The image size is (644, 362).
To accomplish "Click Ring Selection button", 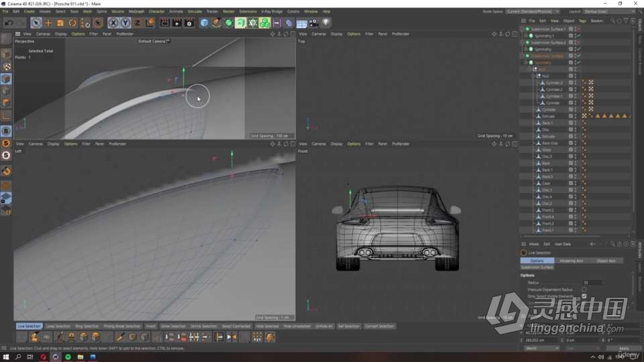I will pos(87,326).
